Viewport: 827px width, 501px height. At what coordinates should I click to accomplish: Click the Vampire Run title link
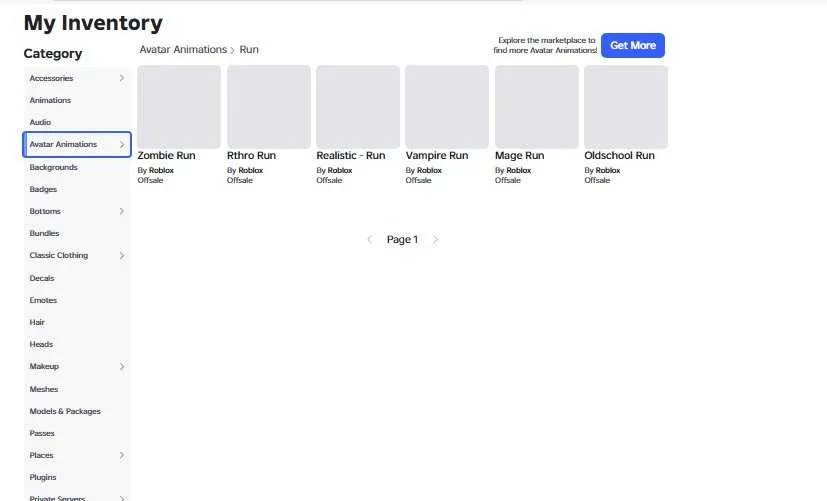(x=437, y=156)
